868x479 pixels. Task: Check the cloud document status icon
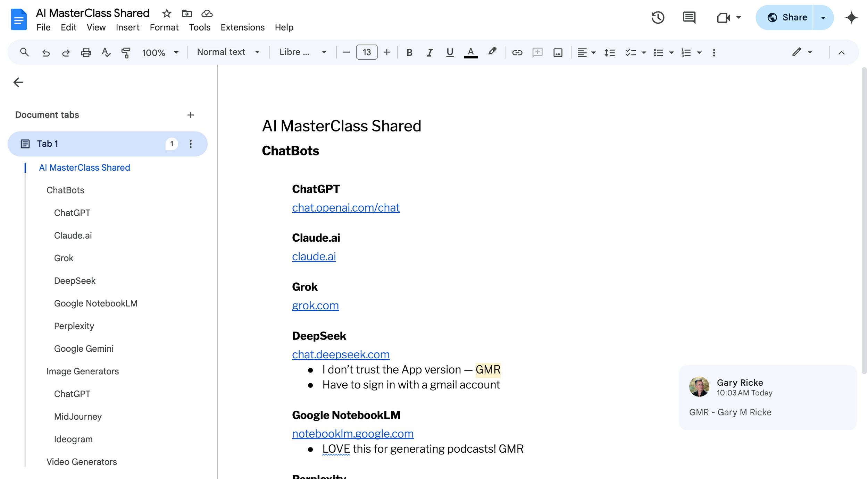click(207, 14)
